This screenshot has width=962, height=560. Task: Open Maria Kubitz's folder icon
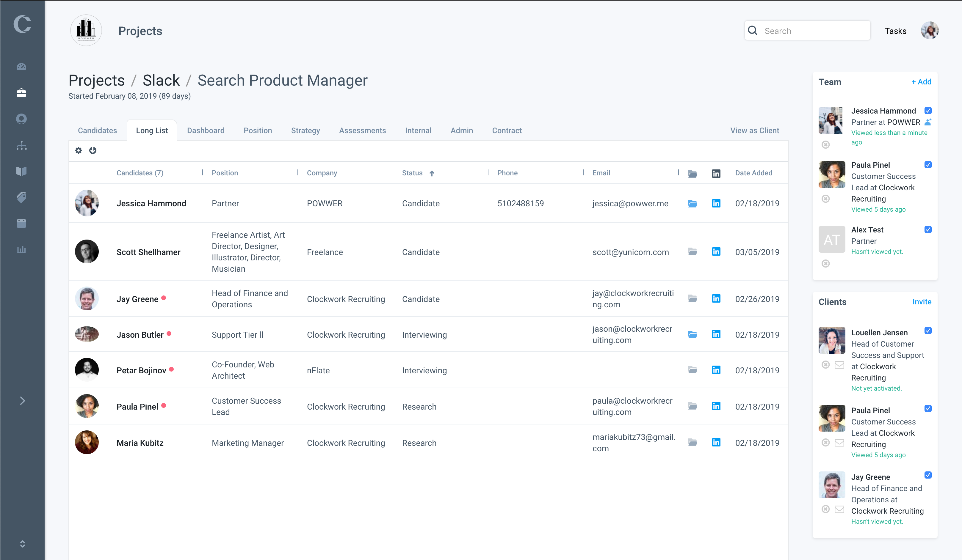(692, 443)
